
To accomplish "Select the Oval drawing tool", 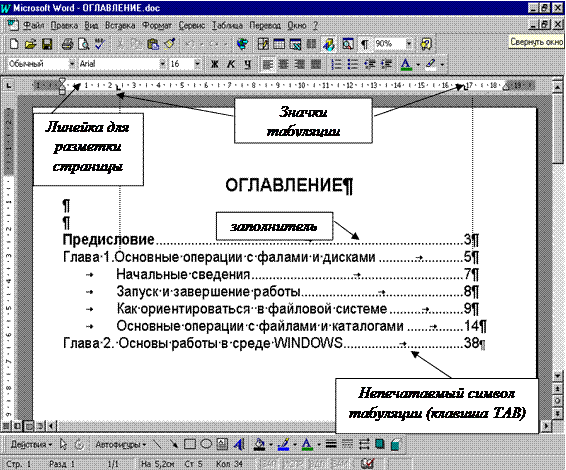I will tap(206, 444).
